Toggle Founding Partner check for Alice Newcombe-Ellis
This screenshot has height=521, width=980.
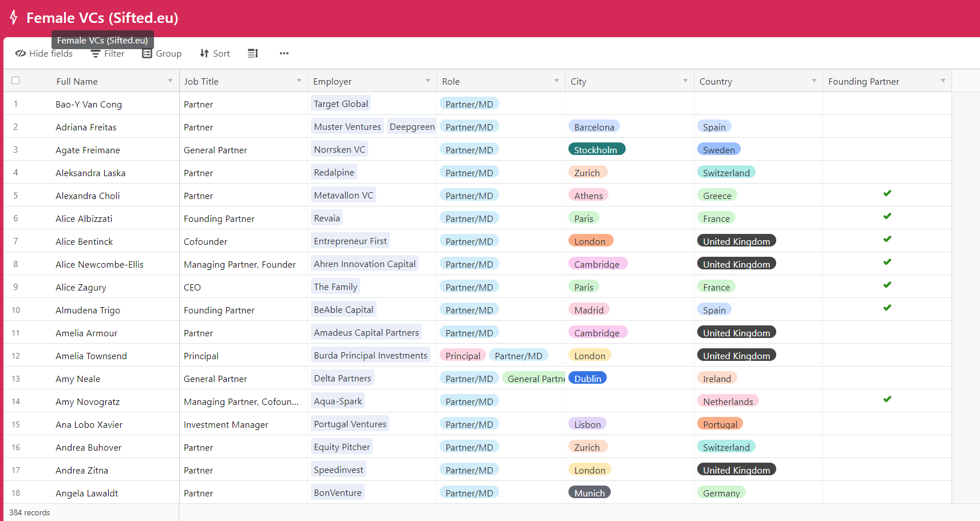887,262
